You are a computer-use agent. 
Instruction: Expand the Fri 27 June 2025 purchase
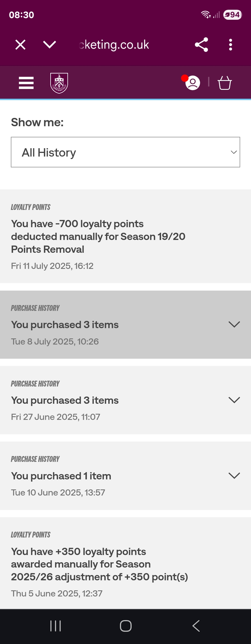(x=234, y=400)
